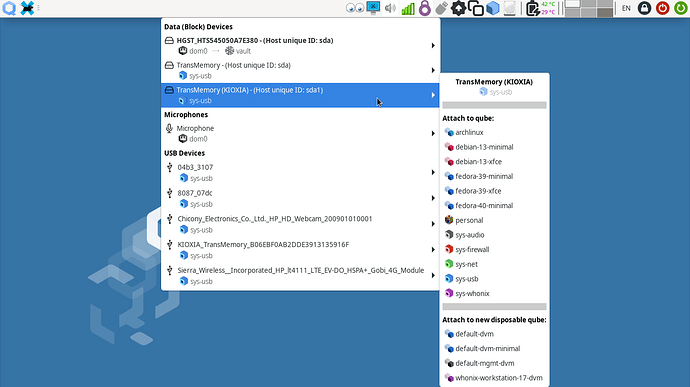The image size is (690, 387).
Task: Attach TransMemory to fedora-39-xfce qube
Action: pos(494,191)
